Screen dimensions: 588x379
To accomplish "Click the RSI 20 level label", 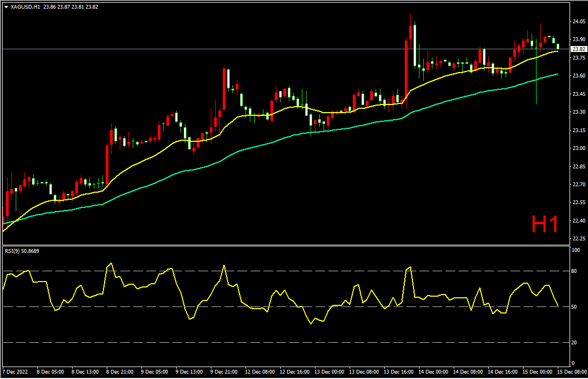I will tap(574, 343).
